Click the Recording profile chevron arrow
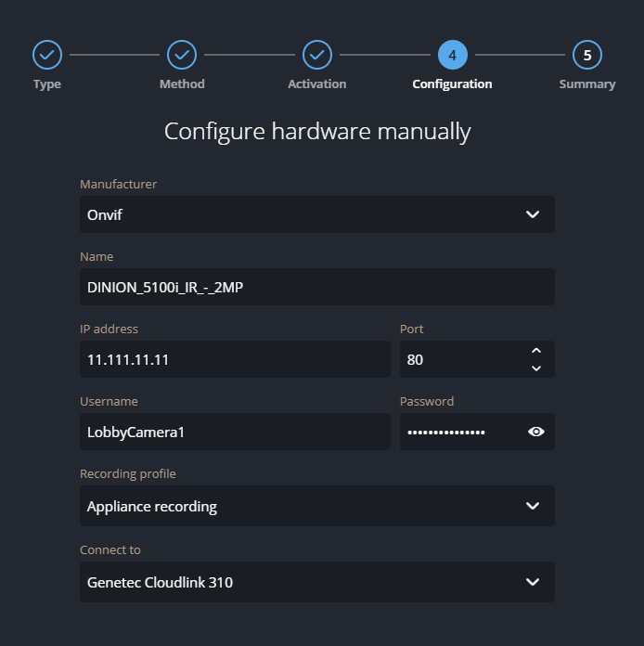The width and height of the screenshot is (644, 646). [533, 506]
